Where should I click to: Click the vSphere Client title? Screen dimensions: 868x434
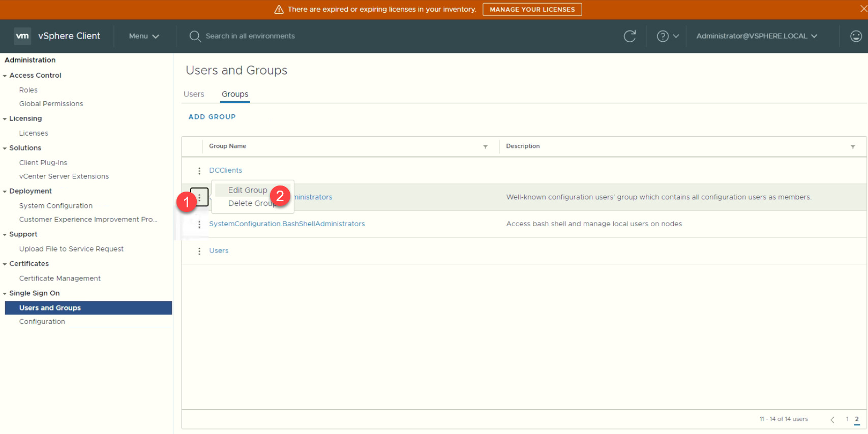coord(69,36)
